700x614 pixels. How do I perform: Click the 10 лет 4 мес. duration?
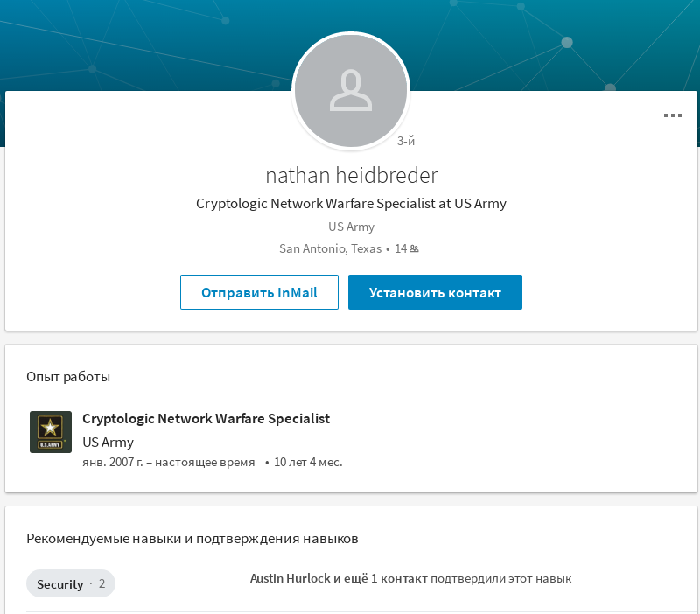[308, 462]
